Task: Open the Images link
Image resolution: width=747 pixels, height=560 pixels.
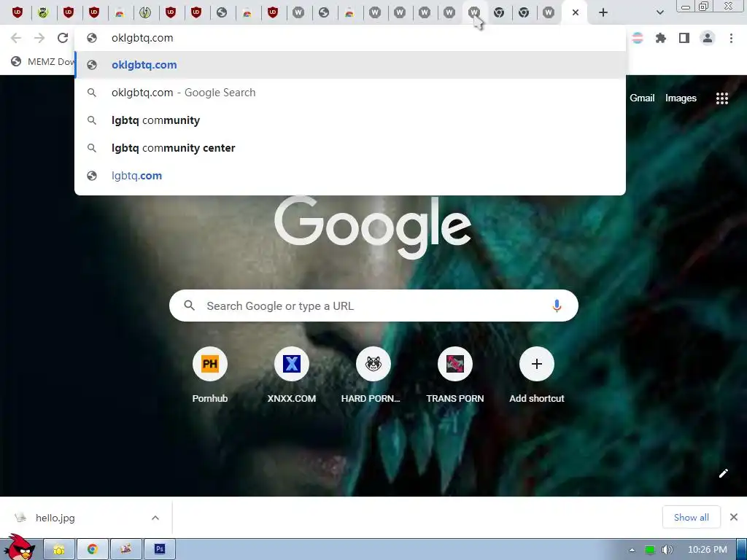Action: pyautogui.click(x=681, y=98)
